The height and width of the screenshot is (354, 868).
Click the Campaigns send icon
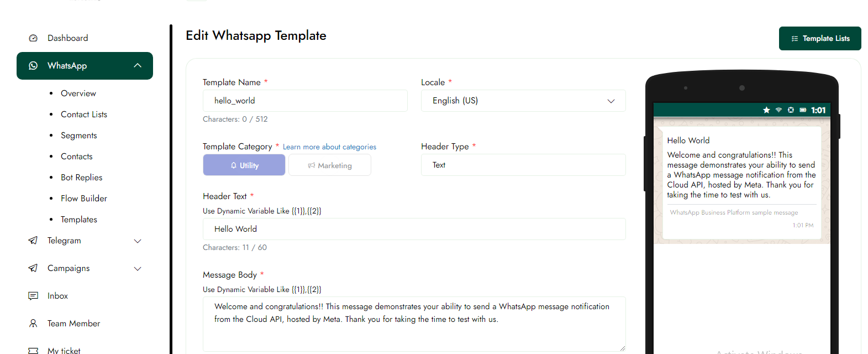33,268
